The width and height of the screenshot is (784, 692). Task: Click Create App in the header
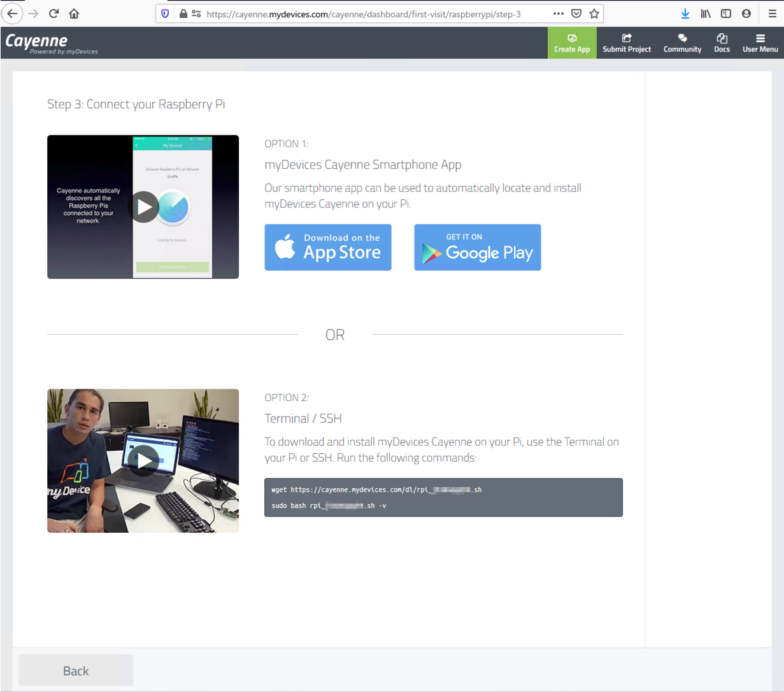pyautogui.click(x=572, y=43)
